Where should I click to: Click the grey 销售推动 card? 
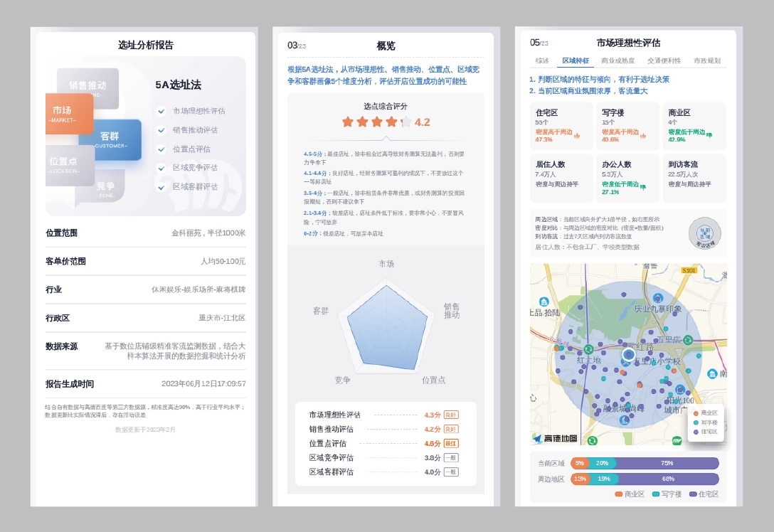tap(88, 87)
